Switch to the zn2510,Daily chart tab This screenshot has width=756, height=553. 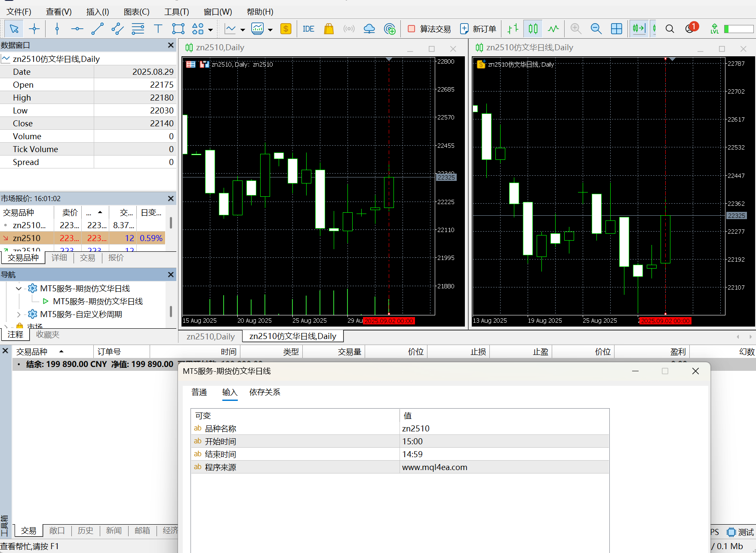pyautogui.click(x=210, y=336)
